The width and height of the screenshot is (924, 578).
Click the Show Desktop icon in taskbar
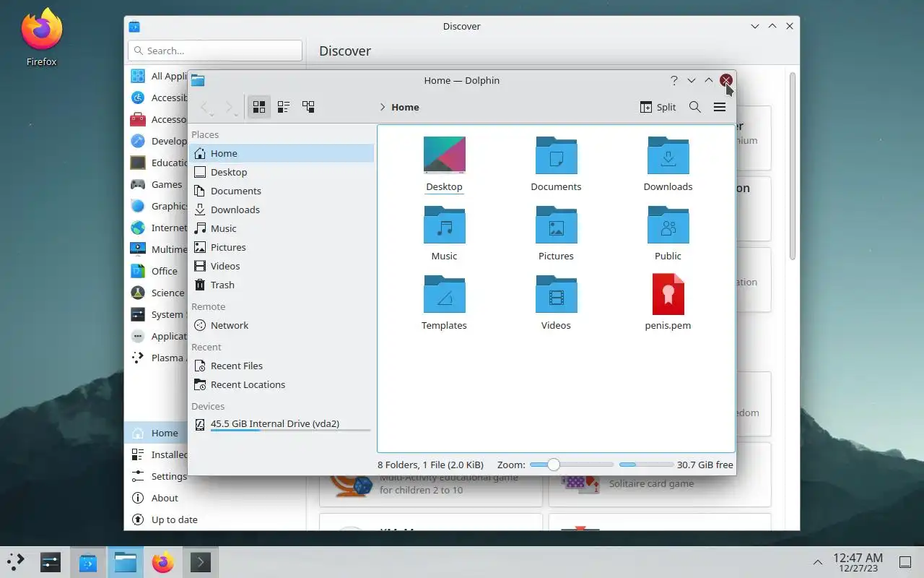pyautogui.click(x=905, y=562)
